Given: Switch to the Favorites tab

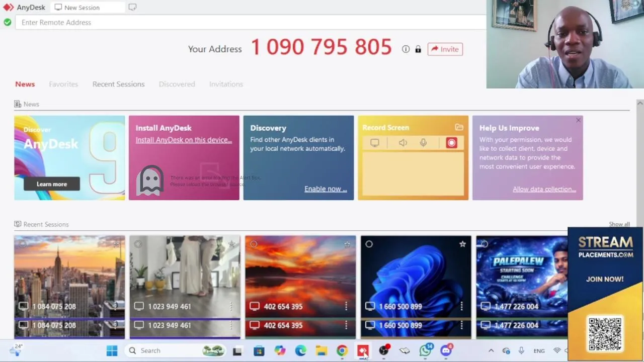Looking at the screenshot, I should point(63,84).
